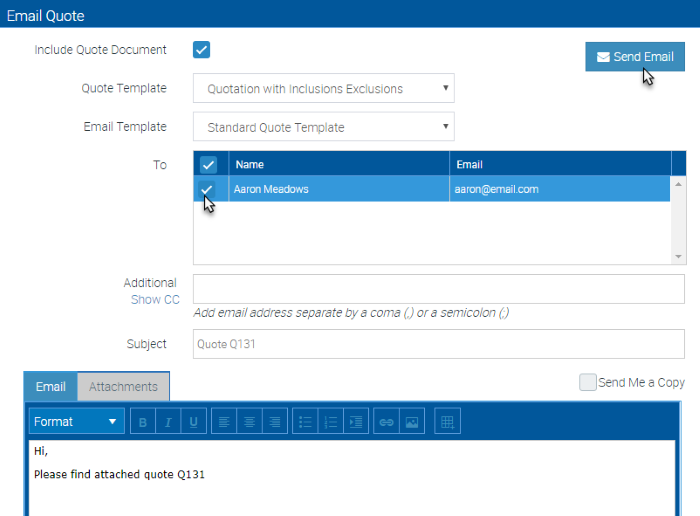Viewport: 700px width, 516px height.
Task: Insert a table into email
Action: (447, 421)
